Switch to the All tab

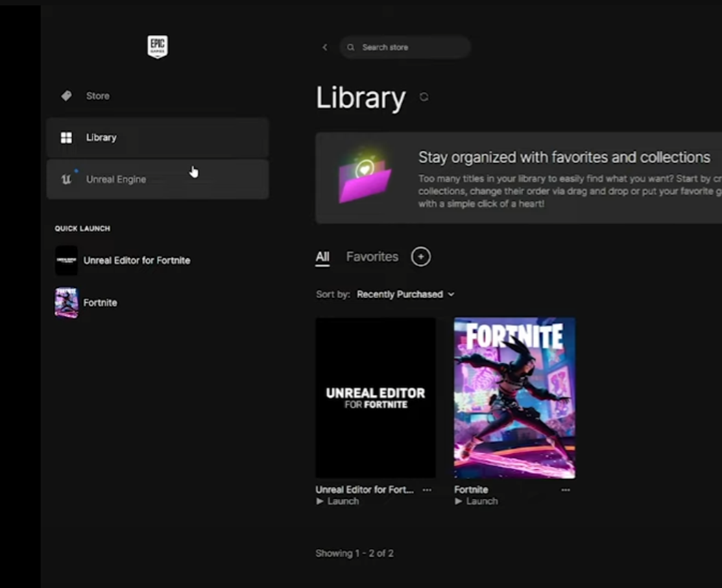pos(322,257)
